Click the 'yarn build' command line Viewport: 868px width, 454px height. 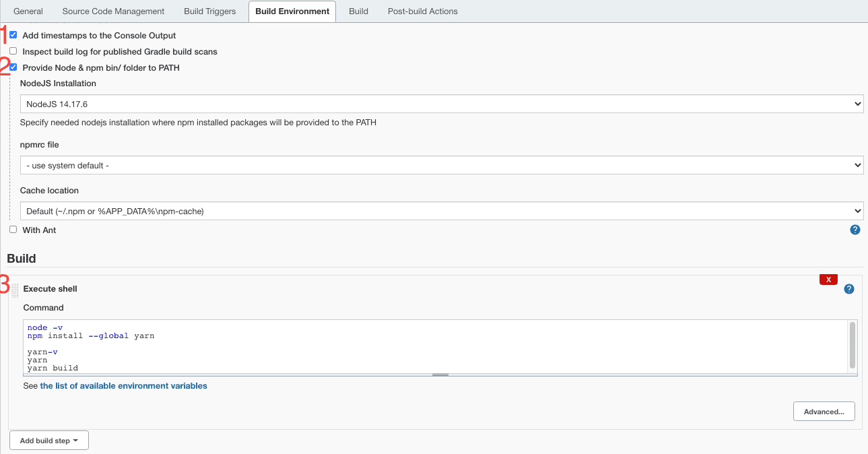(53, 368)
